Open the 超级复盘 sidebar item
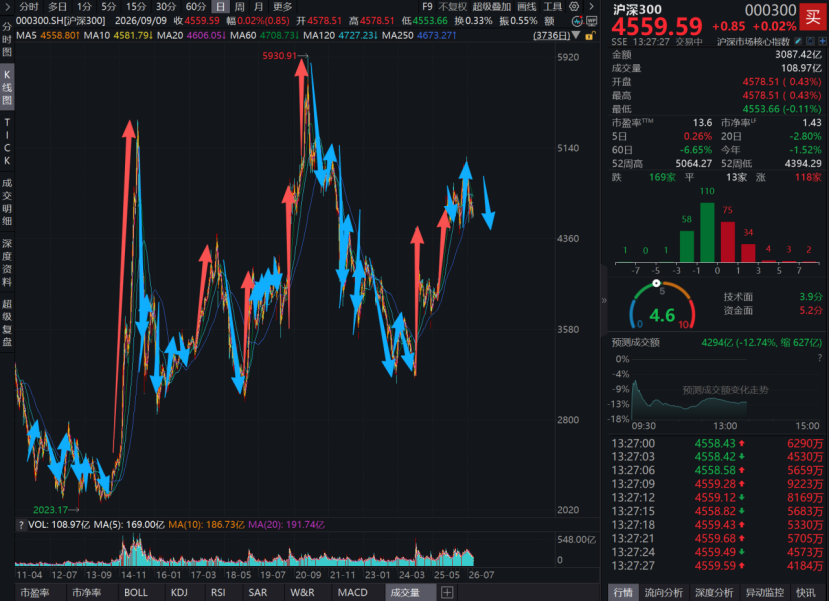Image resolution: width=829 pixels, height=601 pixels. point(7,322)
